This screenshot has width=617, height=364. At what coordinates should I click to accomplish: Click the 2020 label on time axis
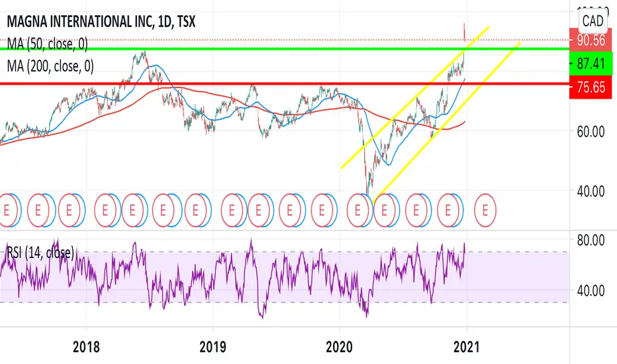pyautogui.click(x=339, y=347)
